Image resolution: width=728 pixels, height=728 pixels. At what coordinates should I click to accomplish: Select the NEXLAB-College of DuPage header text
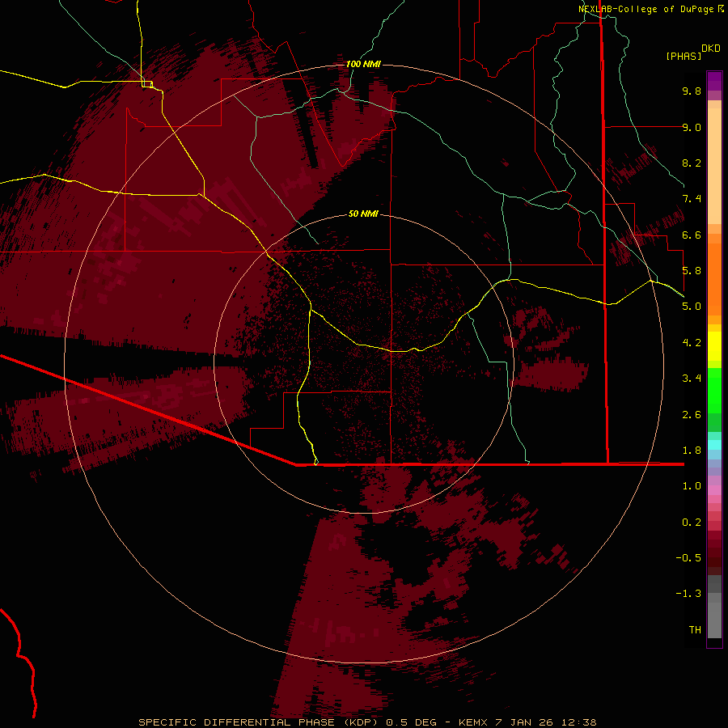[645, 9]
